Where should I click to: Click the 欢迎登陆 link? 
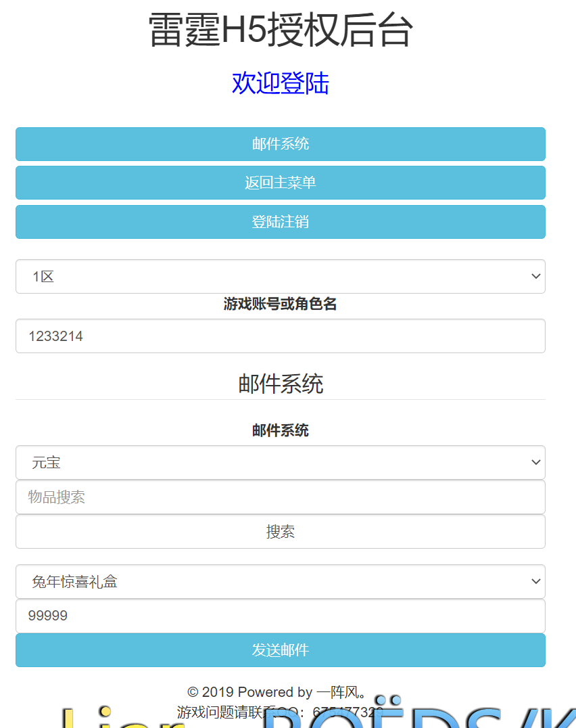tap(280, 83)
